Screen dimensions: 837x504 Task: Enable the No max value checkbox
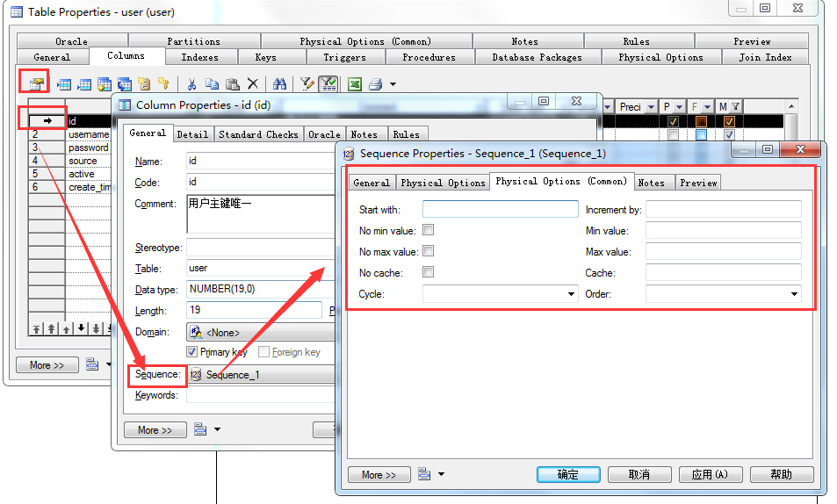428,251
